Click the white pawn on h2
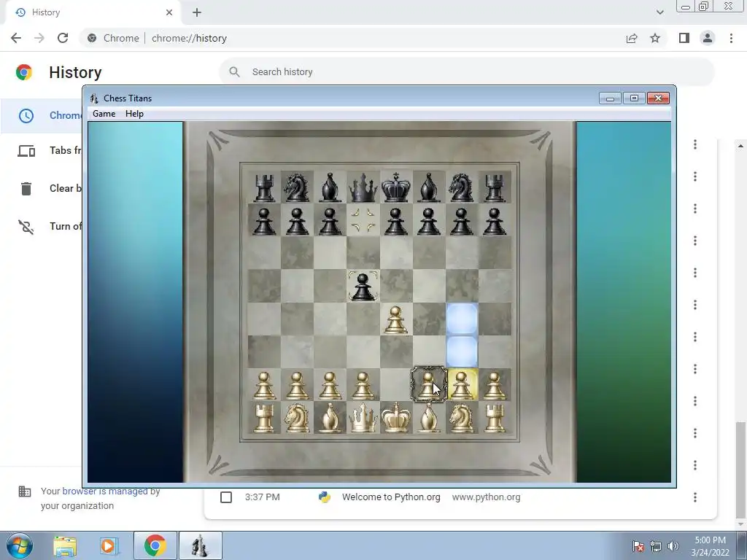Image resolution: width=747 pixels, height=560 pixels. coord(495,385)
